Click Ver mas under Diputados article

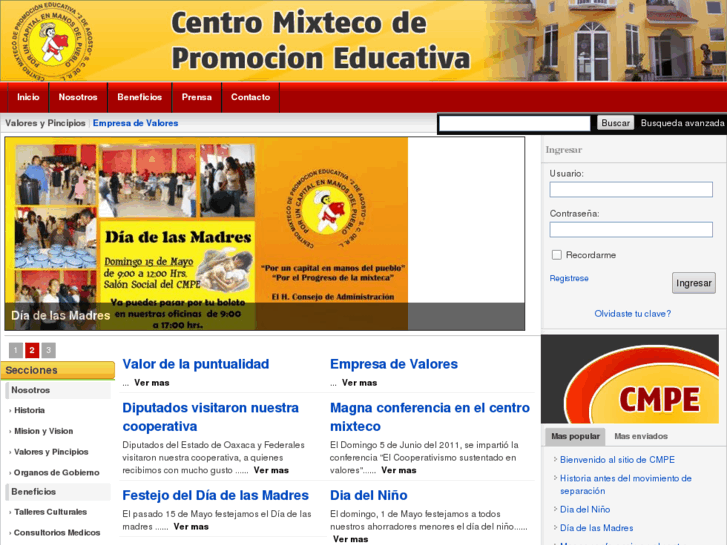pyautogui.click(x=271, y=470)
